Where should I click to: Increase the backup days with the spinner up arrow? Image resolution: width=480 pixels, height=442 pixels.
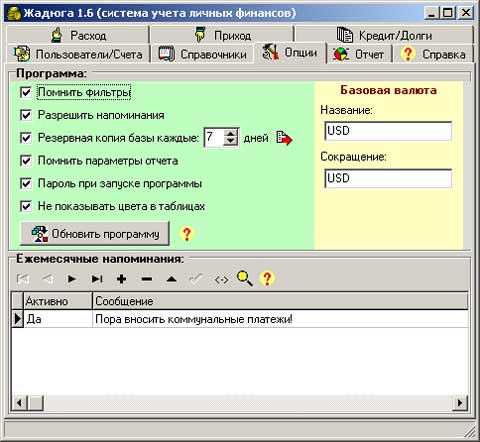[x=231, y=133]
